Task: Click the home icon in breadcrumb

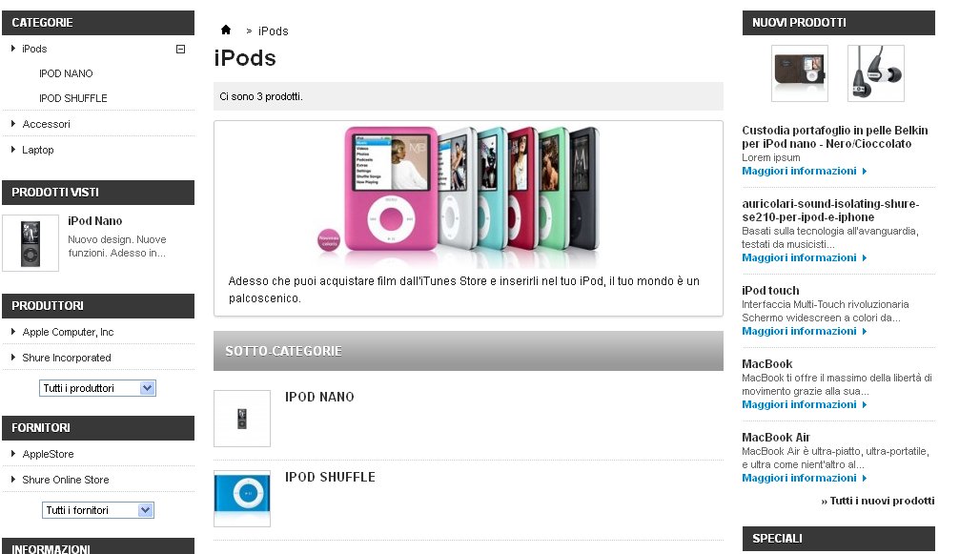Action: click(226, 30)
